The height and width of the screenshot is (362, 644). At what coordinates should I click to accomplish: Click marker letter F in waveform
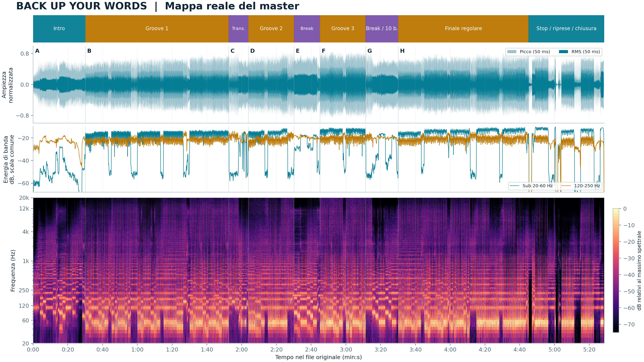point(324,51)
